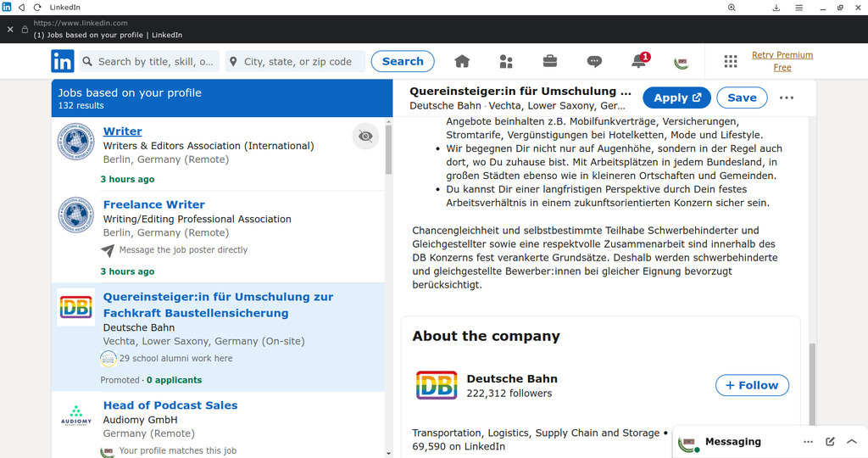Viewport: 868px width, 458px height.
Task: Click the Apply button
Action: click(676, 98)
